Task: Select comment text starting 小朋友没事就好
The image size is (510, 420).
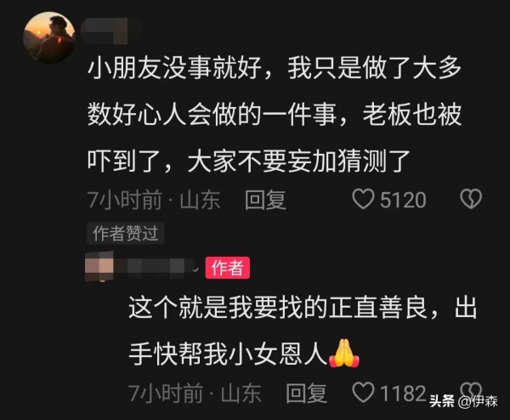Action: pyautogui.click(x=275, y=115)
